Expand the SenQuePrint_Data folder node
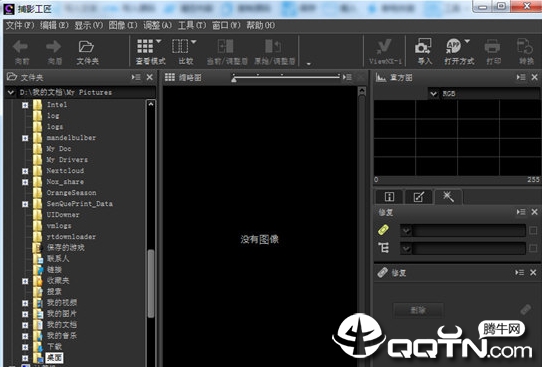Viewport: 542px width, 367px height. (25, 204)
